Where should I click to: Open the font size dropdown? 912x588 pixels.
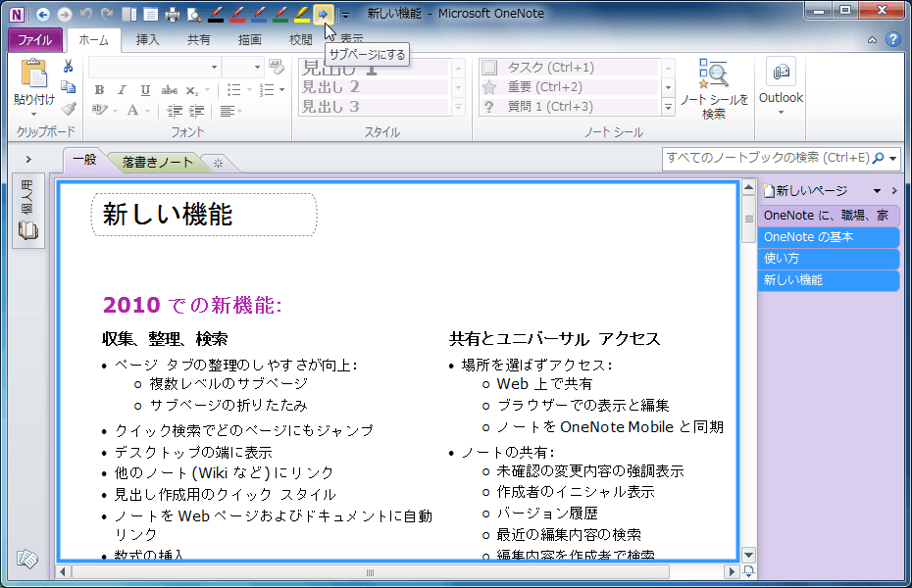pos(257,68)
